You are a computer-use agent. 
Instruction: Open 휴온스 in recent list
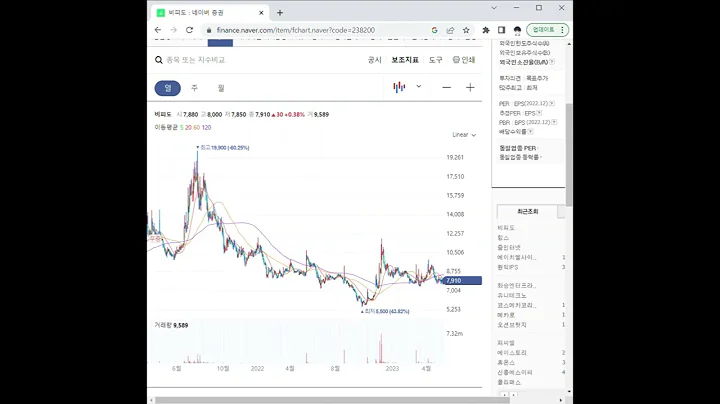(506, 363)
